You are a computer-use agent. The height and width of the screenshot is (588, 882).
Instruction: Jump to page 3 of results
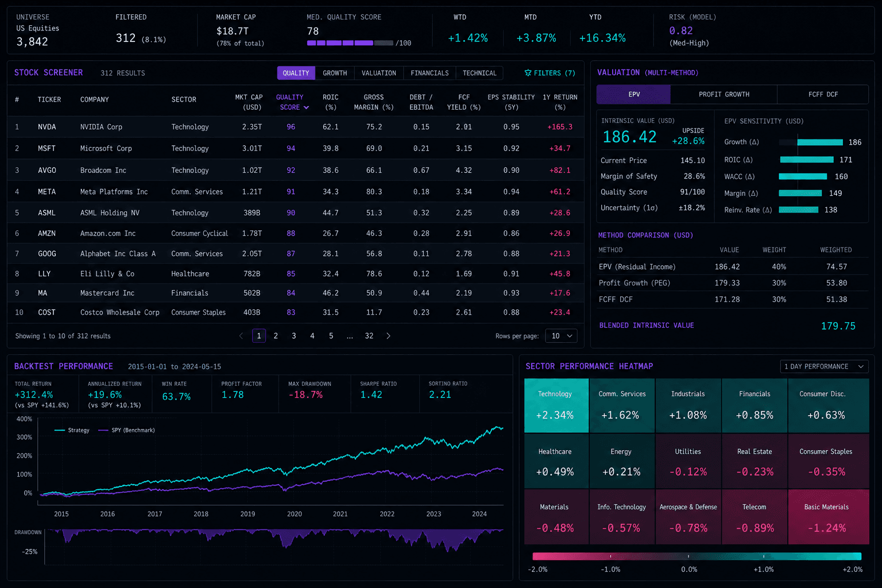(294, 336)
